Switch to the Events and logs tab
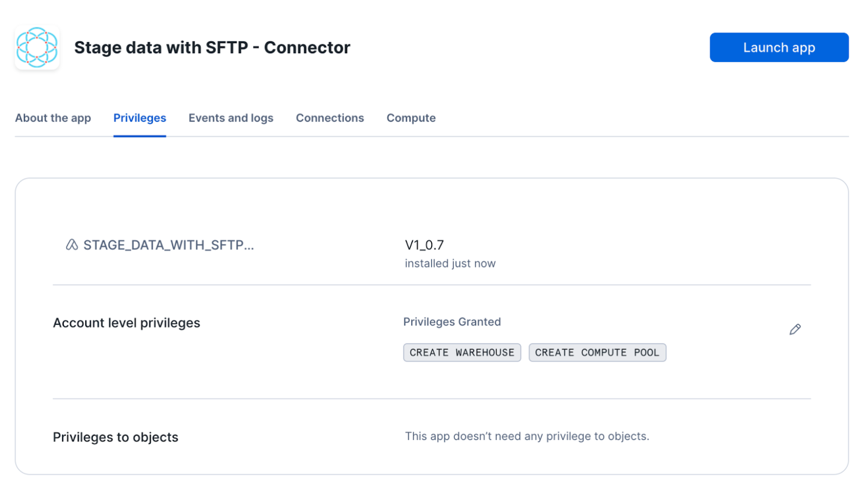 [231, 118]
